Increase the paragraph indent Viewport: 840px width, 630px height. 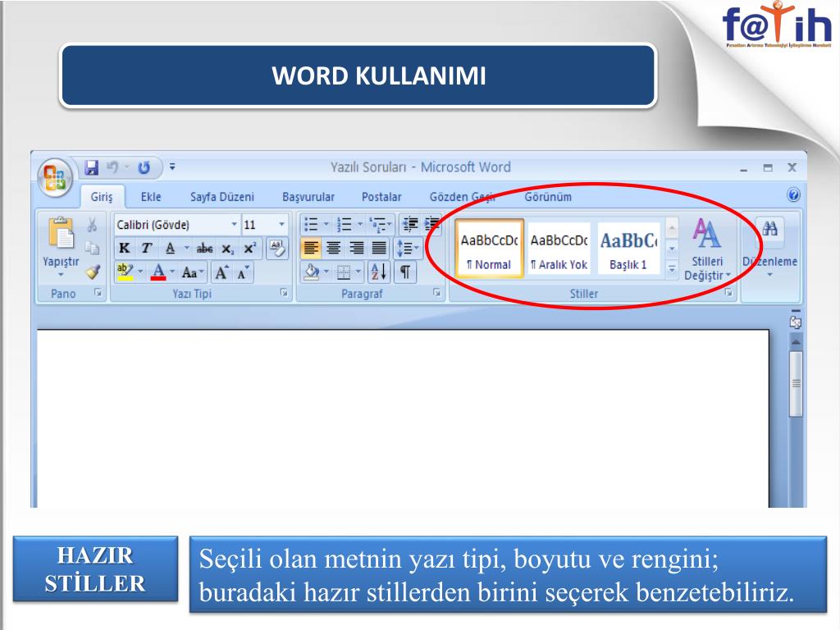431,225
